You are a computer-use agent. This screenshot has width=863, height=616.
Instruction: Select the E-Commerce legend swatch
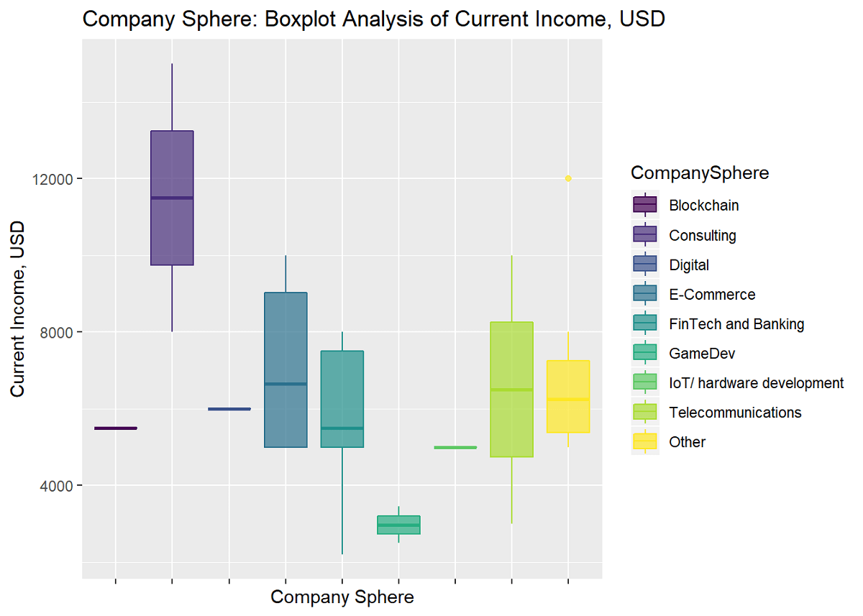pos(645,294)
